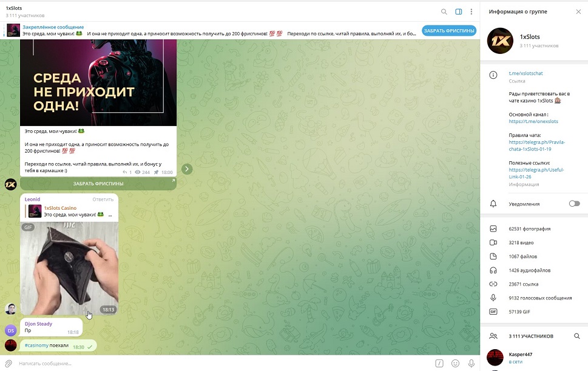Open the https://t.me/onexslots channel link
The height and width of the screenshot is (371, 588).
pyautogui.click(x=533, y=121)
